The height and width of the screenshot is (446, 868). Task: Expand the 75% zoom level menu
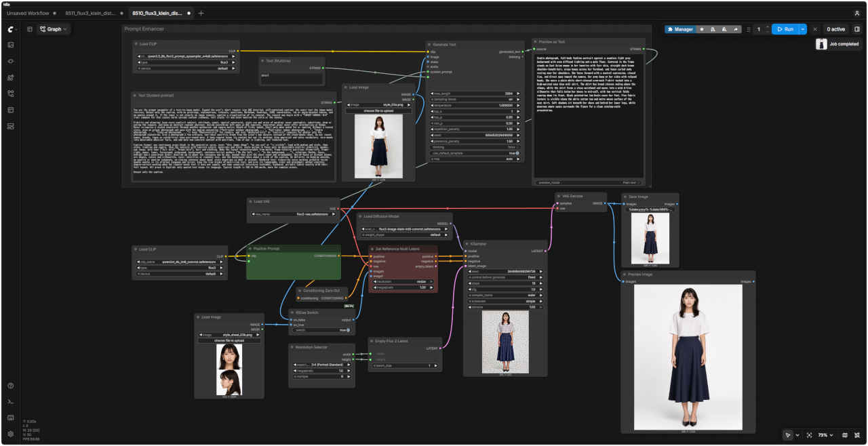tap(825, 435)
